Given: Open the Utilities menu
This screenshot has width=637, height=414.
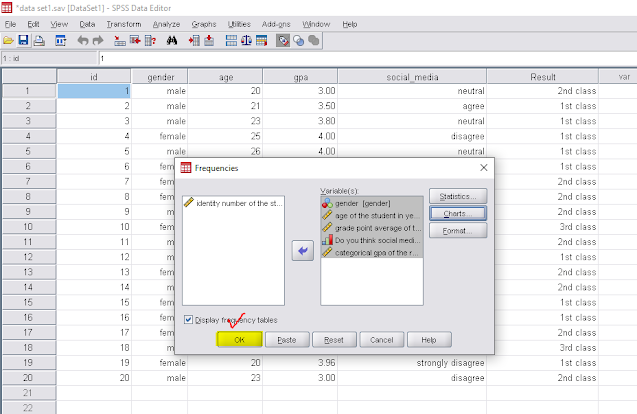Looking at the screenshot, I should tap(239, 24).
